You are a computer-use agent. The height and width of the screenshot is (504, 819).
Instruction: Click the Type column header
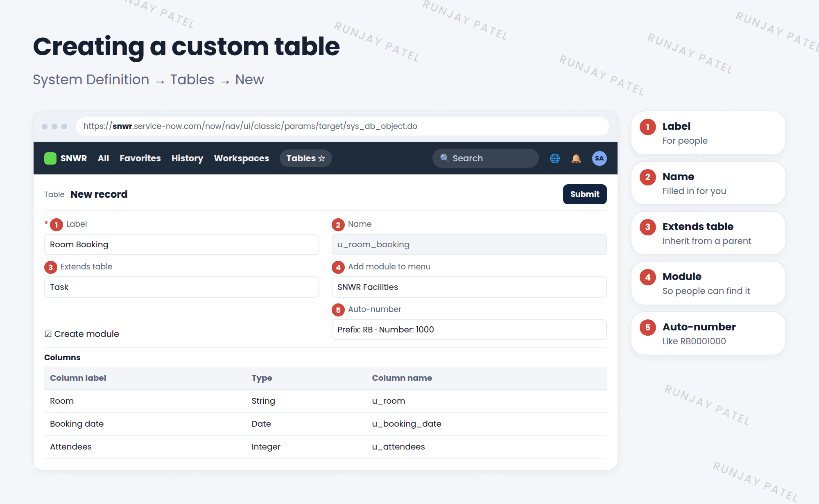[262, 378]
